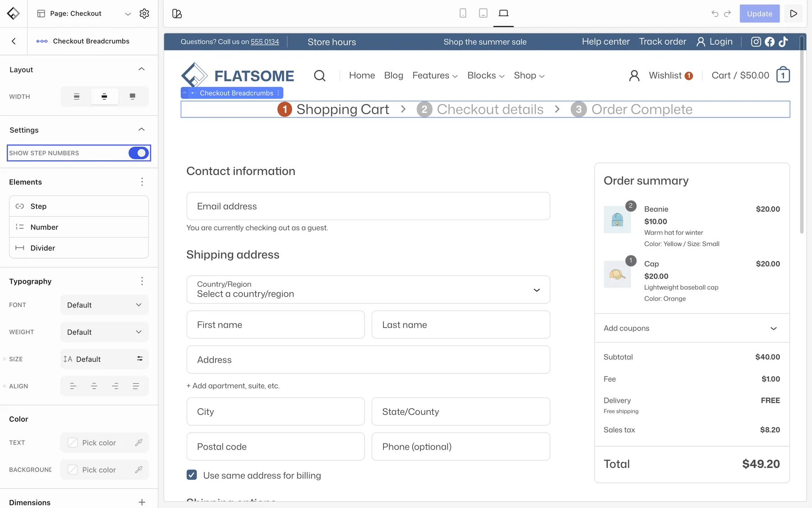This screenshot has height=508, width=812.
Task: Open Instagram link in top bar
Action: 756,42
